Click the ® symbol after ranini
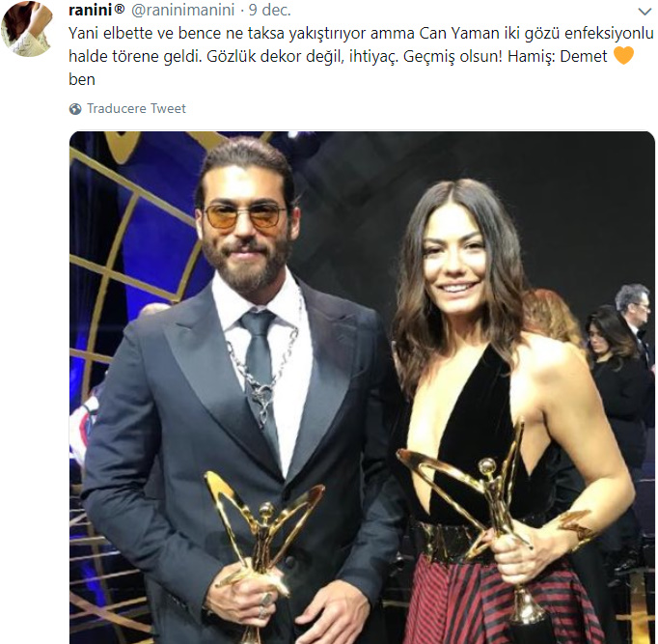This screenshot has height=644, width=658. click(x=120, y=10)
